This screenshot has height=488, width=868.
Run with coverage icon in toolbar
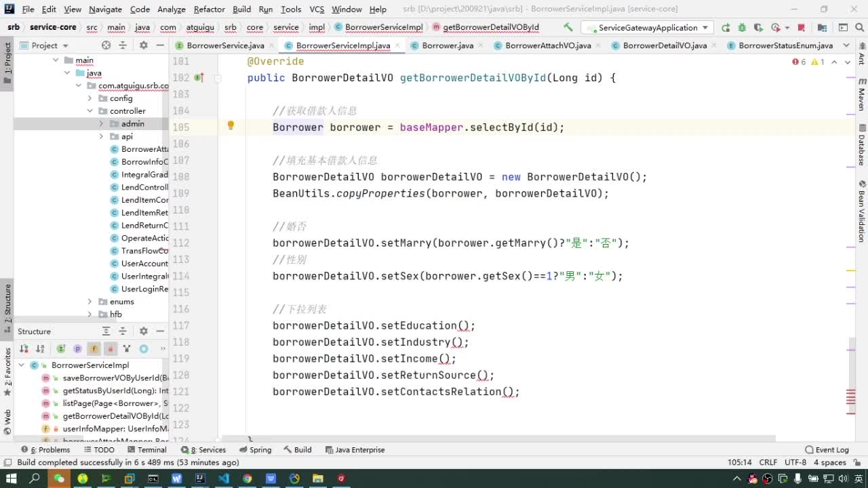(x=758, y=28)
